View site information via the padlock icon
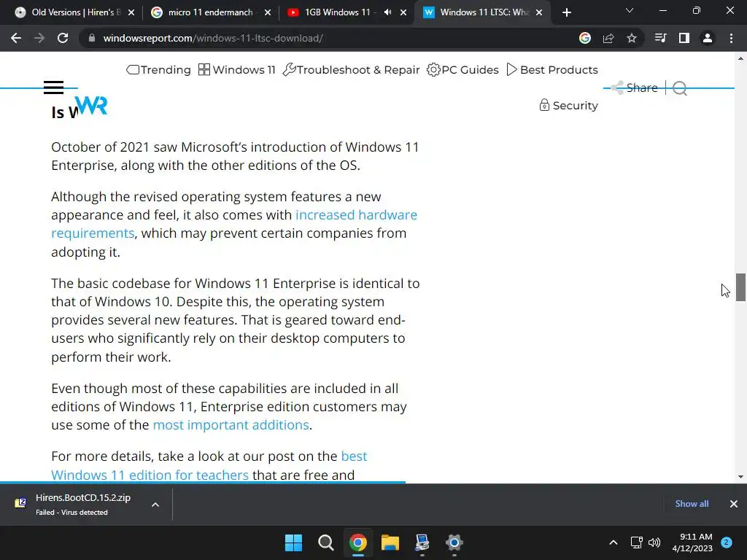This screenshot has height=560, width=747. point(91,38)
